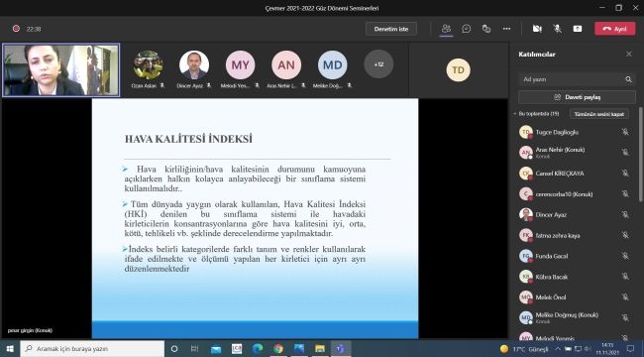Click Melek Önol muted mic icon
Screen dimensions: 644x357
(x=625, y=297)
